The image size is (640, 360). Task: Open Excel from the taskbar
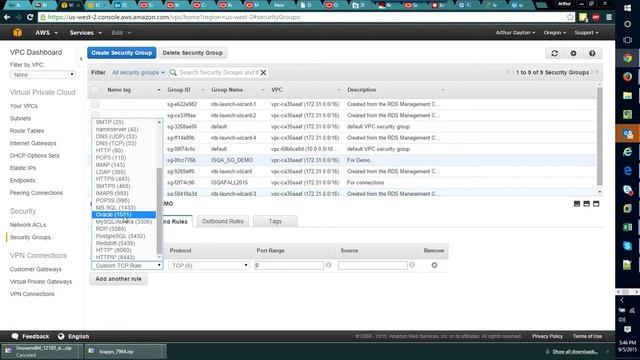(x=627, y=227)
